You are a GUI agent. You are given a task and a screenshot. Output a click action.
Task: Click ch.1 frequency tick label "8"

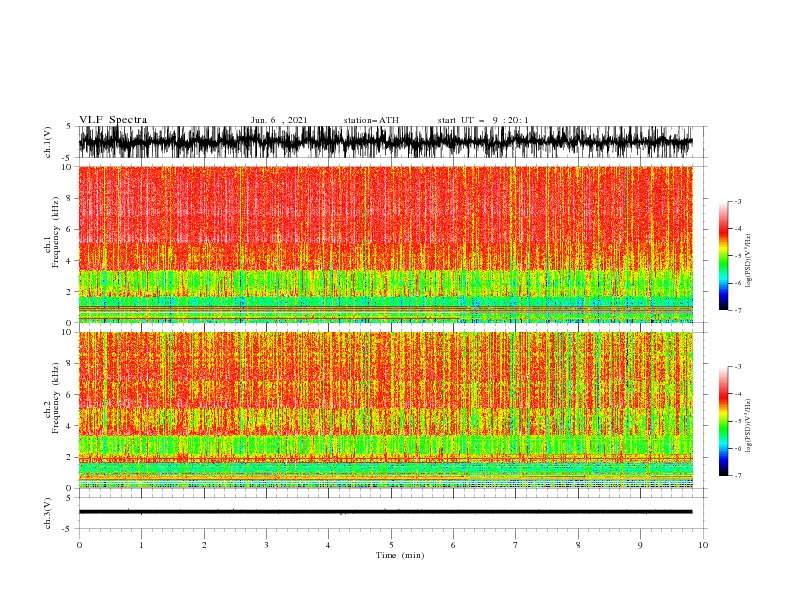pos(70,198)
